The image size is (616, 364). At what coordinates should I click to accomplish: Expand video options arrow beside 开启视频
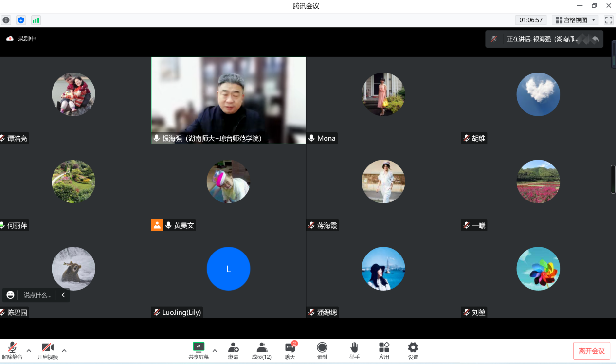(64, 350)
